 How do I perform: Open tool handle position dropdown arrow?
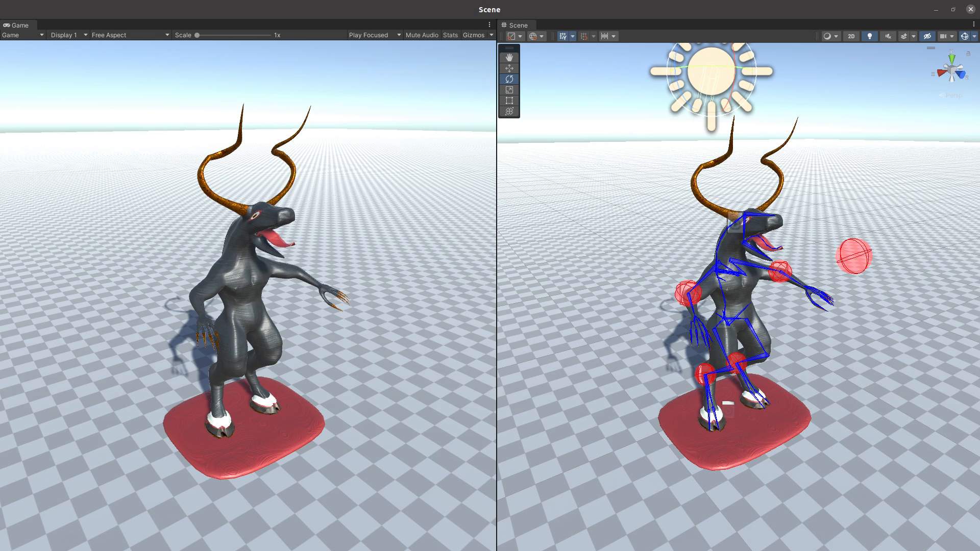(x=520, y=36)
